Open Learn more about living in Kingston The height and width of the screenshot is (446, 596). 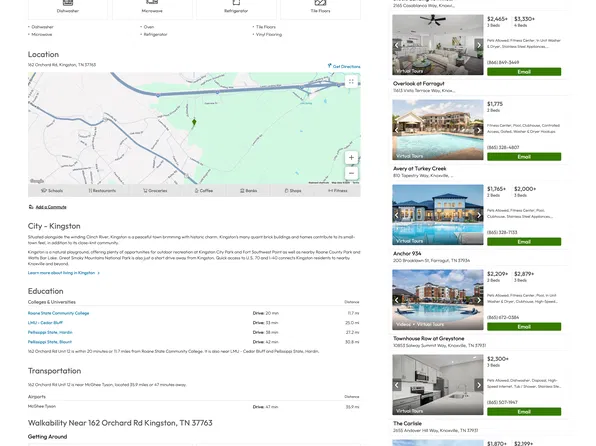point(63,273)
